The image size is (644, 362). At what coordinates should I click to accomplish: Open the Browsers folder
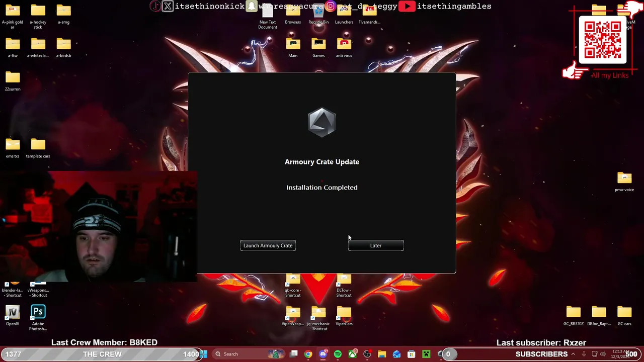293,14
